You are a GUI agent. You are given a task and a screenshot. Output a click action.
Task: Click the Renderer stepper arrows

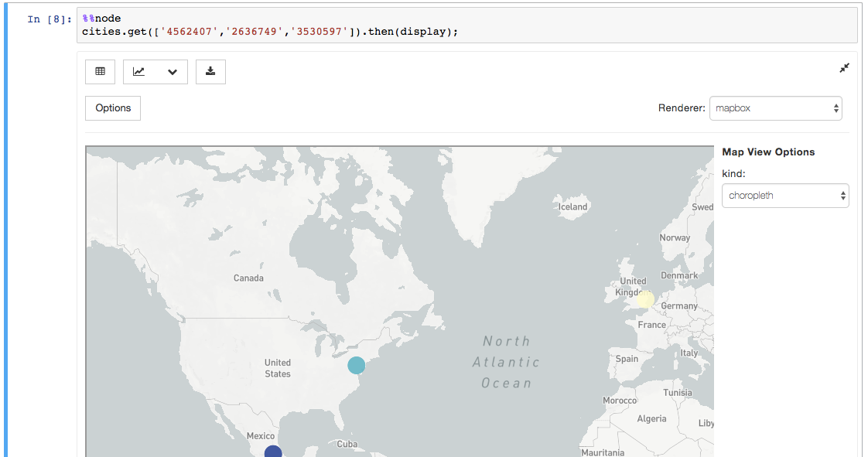coord(836,108)
